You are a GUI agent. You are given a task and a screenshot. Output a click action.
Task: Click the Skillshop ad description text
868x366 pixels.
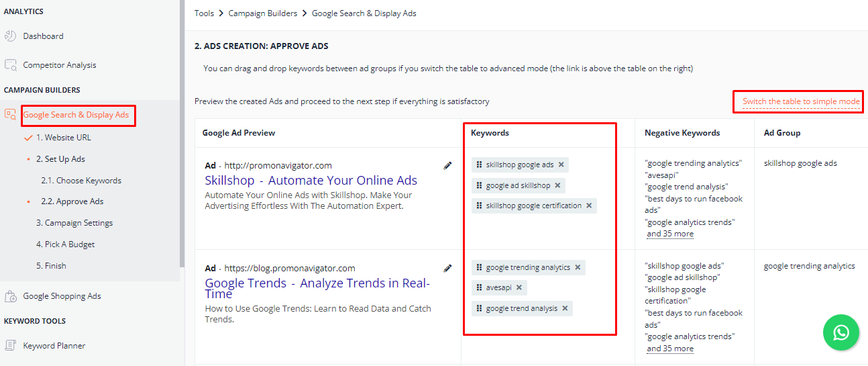point(309,201)
